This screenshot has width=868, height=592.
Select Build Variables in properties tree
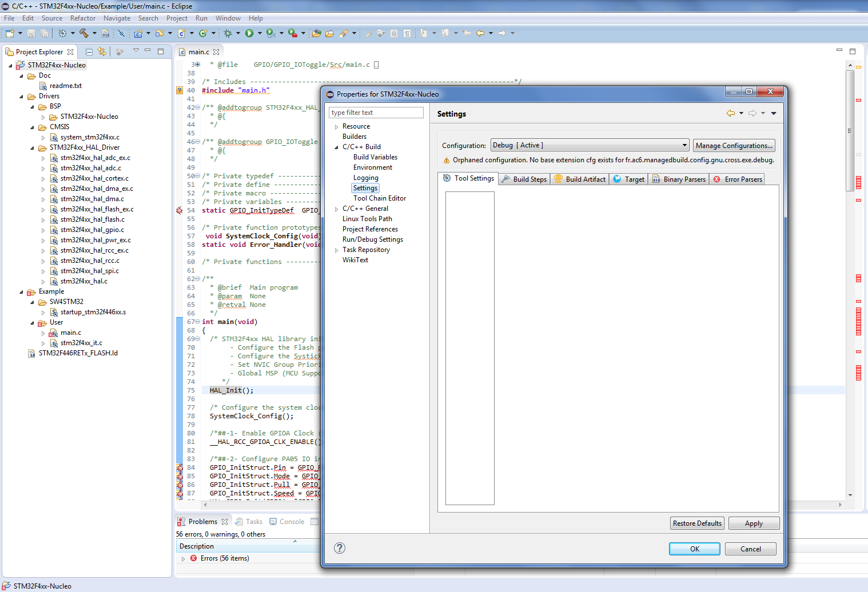[x=375, y=157]
